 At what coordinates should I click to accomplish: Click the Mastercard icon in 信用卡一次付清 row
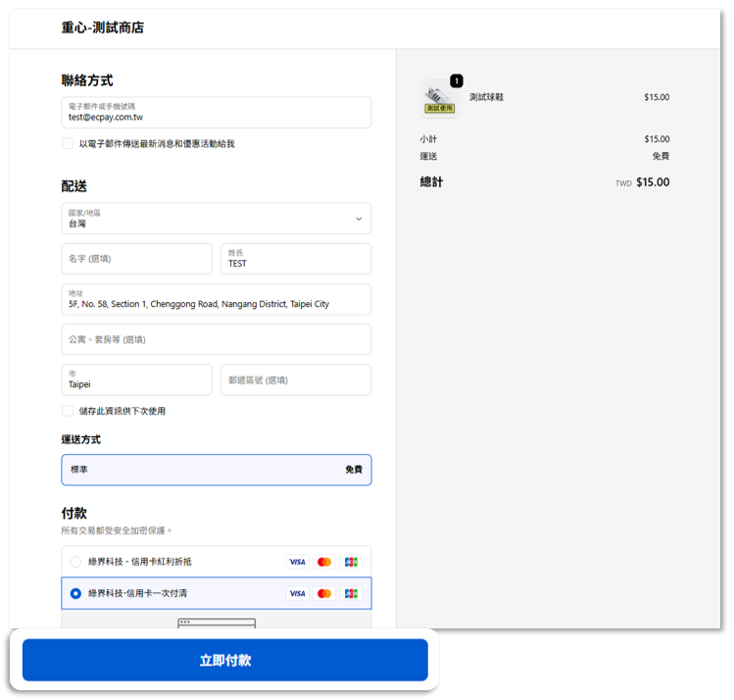pyautogui.click(x=324, y=593)
